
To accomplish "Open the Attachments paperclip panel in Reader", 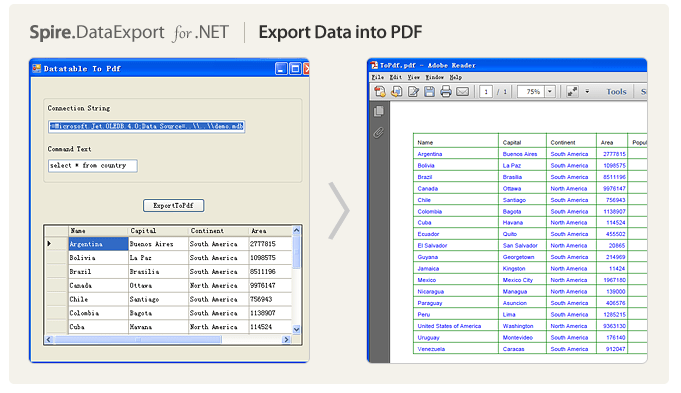I will (379, 132).
